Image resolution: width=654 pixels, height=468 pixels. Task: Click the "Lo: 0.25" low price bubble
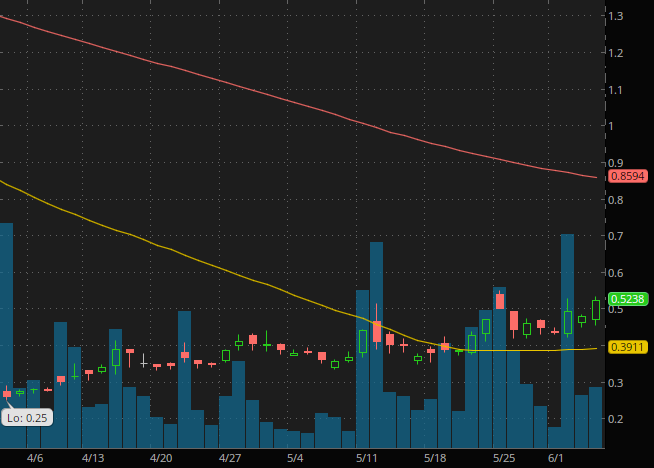(27, 418)
